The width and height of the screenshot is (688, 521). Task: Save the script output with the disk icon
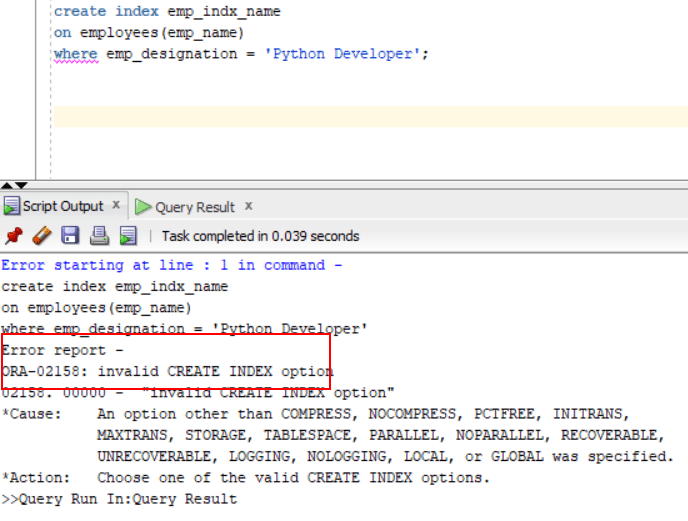70,235
